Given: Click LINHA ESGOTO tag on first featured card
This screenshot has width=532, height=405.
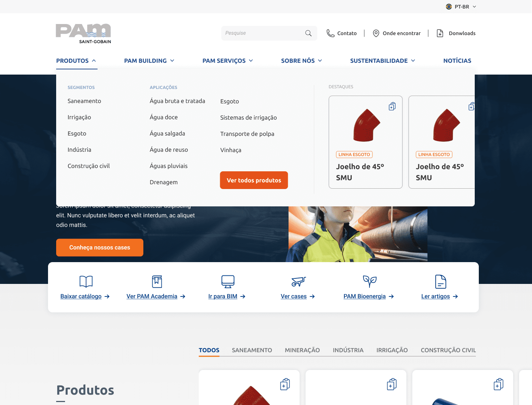Looking at the screenshot, I should [354, 155].
